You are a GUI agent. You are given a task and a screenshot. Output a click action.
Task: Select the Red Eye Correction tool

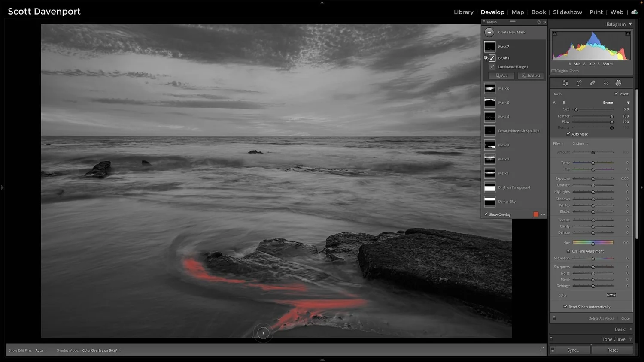coord(606,83)
